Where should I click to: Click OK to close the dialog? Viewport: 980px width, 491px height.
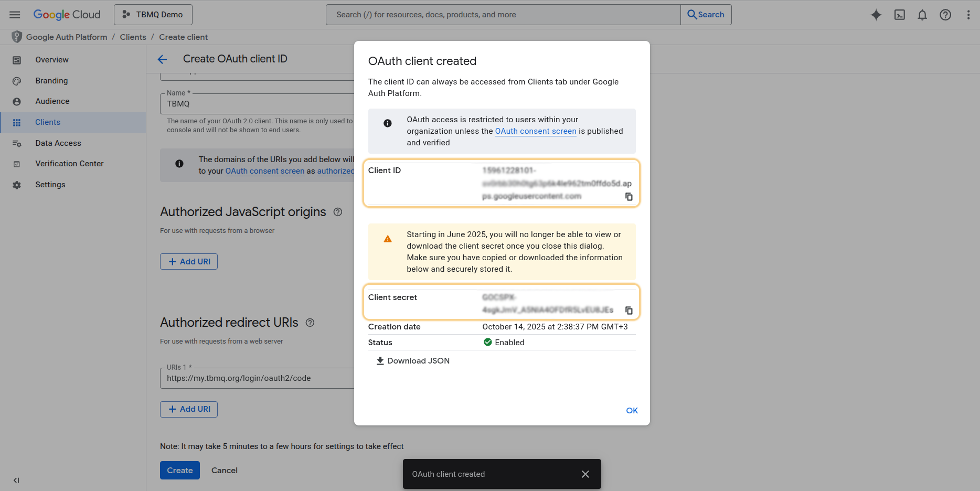click(632, 411)
